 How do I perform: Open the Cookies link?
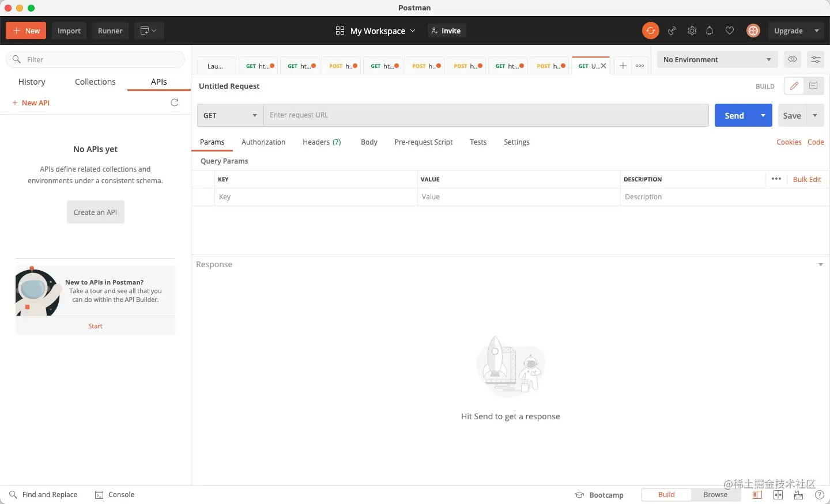[788, 142]
